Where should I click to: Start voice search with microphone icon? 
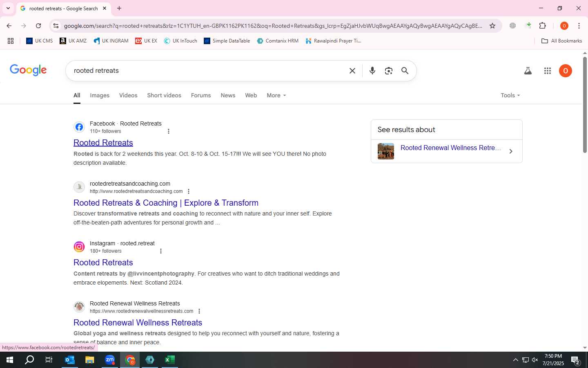pyautogui.click(x=372, y=71)
